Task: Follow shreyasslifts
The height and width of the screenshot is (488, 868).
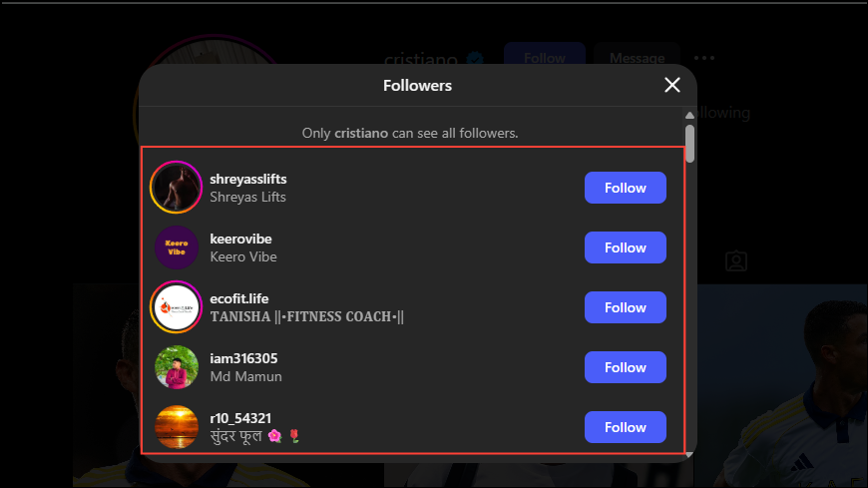Action: point(625,188)
